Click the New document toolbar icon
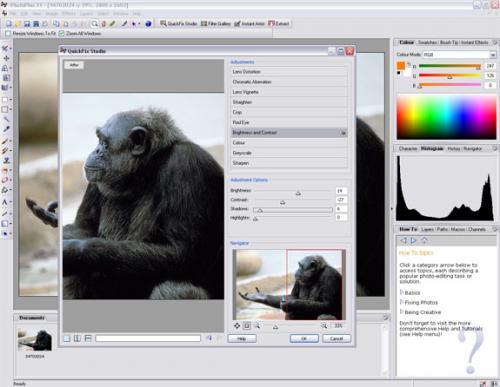 pyautogui.click(x=9, y=24)
